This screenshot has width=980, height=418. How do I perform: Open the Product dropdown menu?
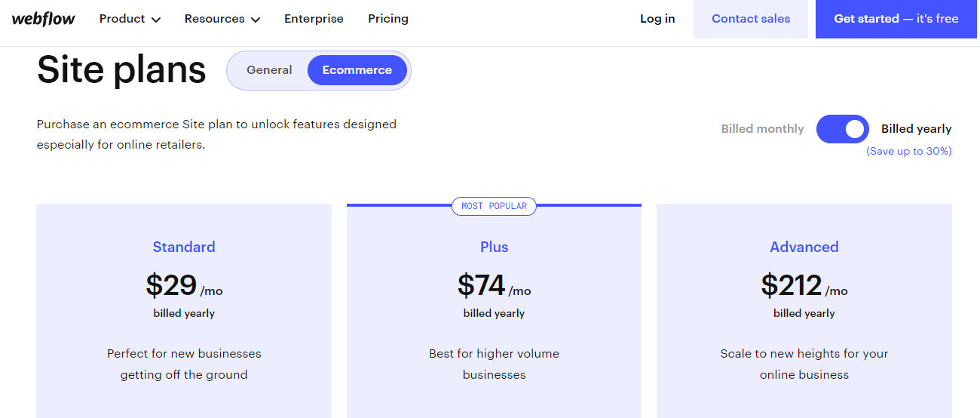click(x=130, y=19)
